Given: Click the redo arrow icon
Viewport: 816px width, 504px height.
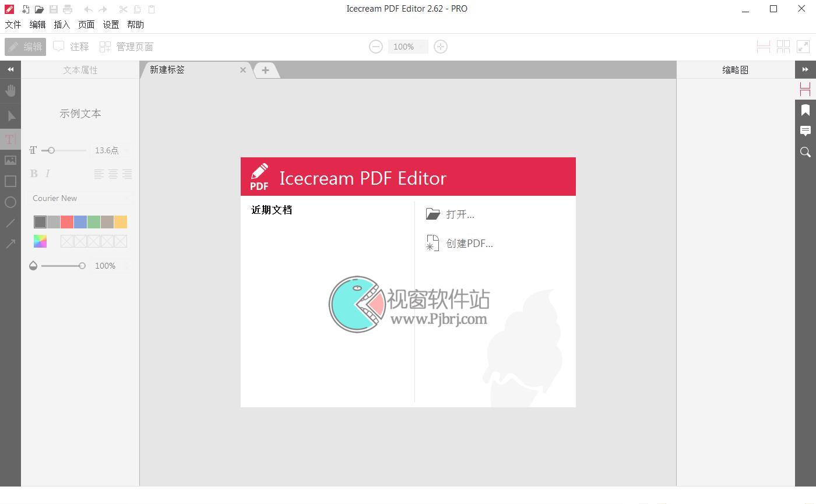Looking at the screenshot, I should coord(103,9).
